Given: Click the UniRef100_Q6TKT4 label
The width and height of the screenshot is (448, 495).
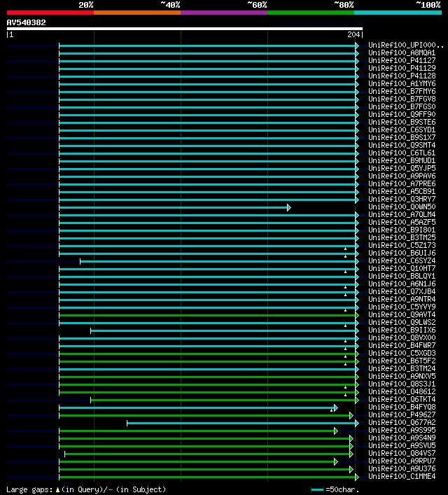Looking at the screenshot, I should 402,399.
